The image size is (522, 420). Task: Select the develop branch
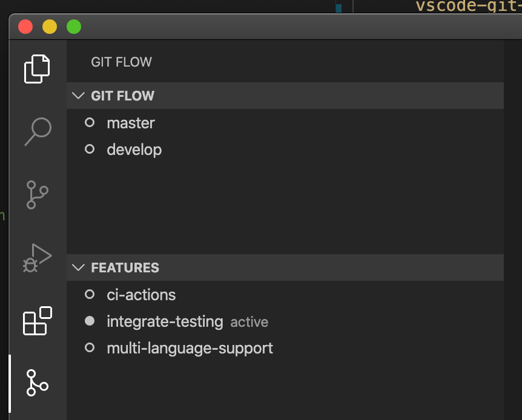(x=134, y=149)
